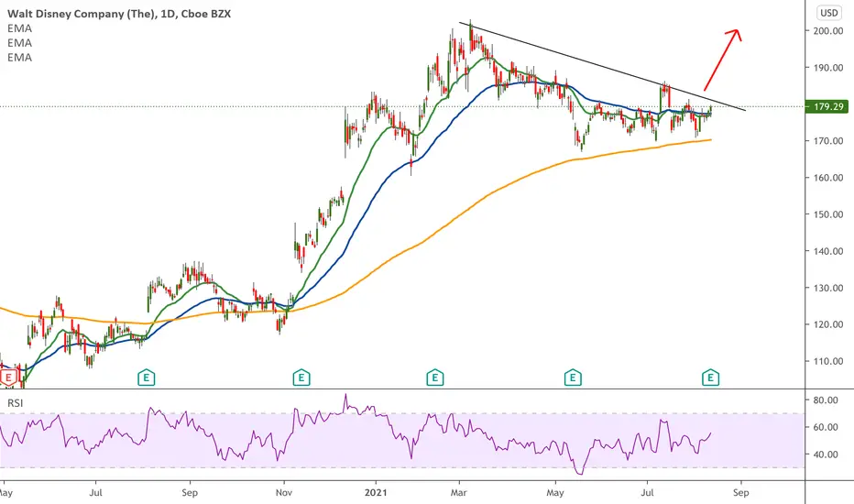854x504 pixels.
Task: Click the 130.00 price axis label
Action: pos(827,288)
